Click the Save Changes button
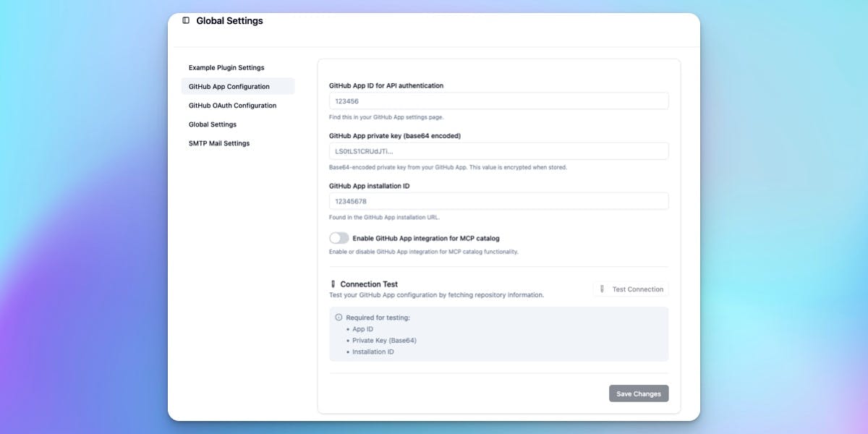The height and width of the screenshot is (434, 868). click(x=639, y=393)
